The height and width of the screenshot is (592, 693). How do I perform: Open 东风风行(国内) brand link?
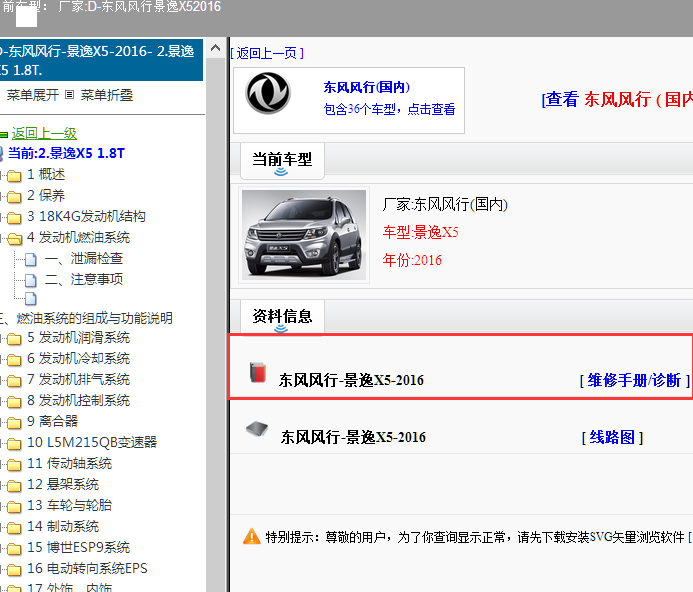[x=367, y=87]
